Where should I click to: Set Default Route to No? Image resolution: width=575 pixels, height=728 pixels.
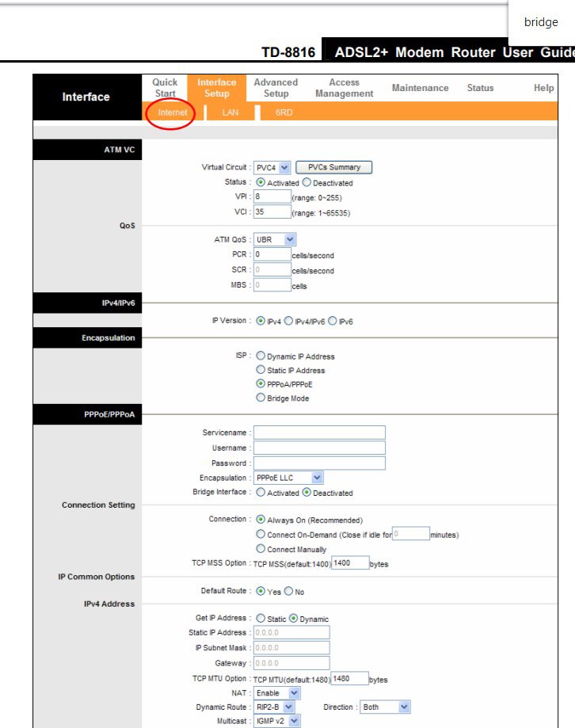pyautogui.click(x=288, y=591)
